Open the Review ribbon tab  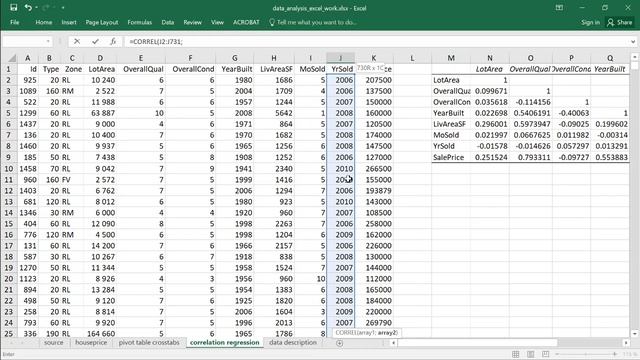192,22
